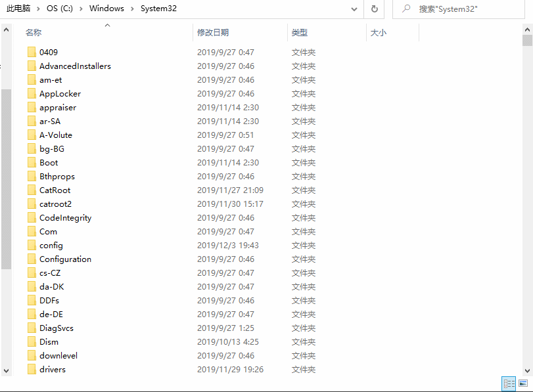Click the DiagSvcs folder icon
Screen dimensions: 533x392
(32, 328)
